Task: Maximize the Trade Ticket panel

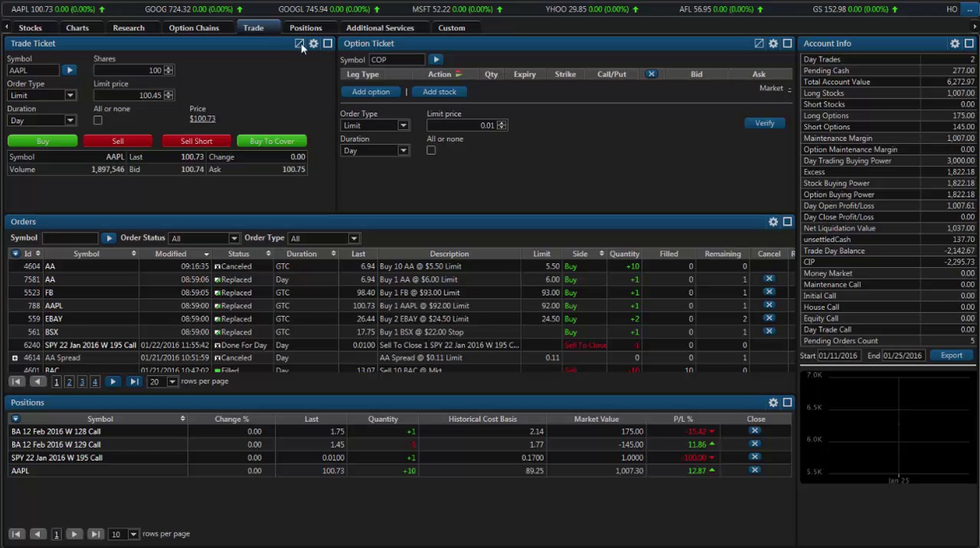Action: [328, 44]
